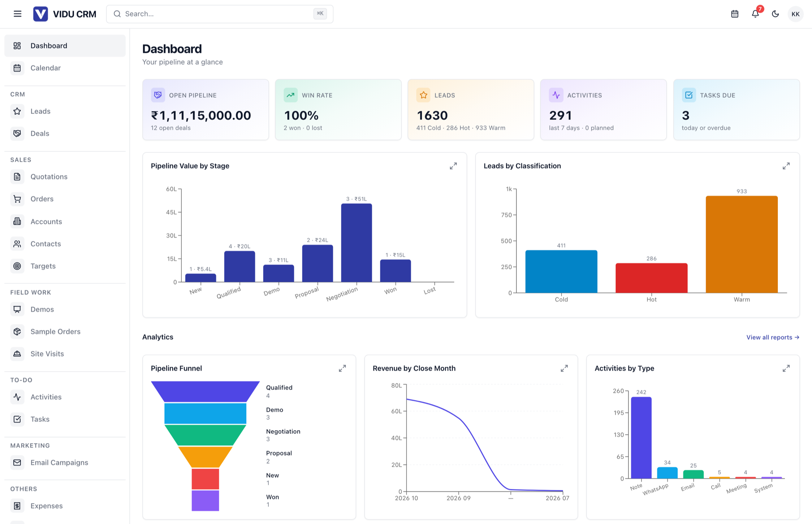812x524 pixels.
Task: Click the Activities sidebar icon
Action: [17, 397]
